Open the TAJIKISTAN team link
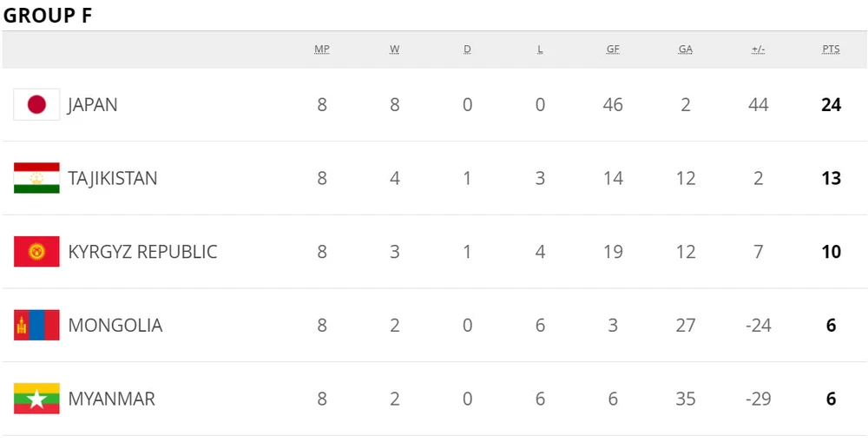868x442 pixels. pos(113,179)
